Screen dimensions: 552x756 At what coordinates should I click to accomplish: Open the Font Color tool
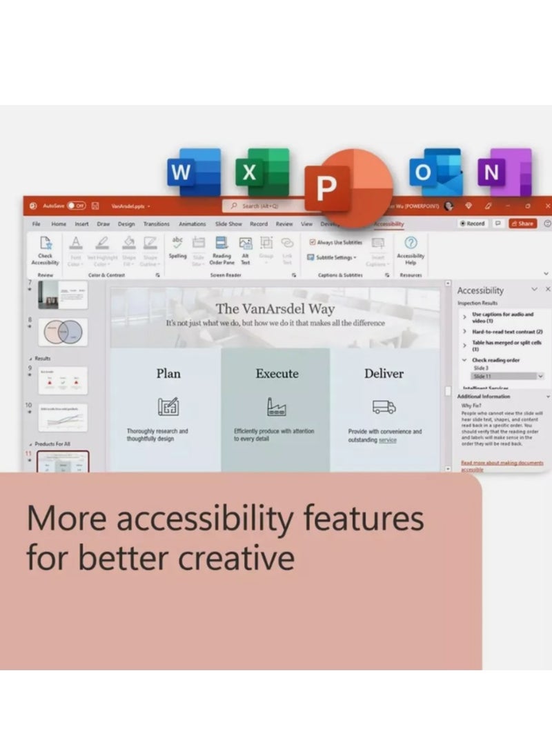tap(75, 250)
